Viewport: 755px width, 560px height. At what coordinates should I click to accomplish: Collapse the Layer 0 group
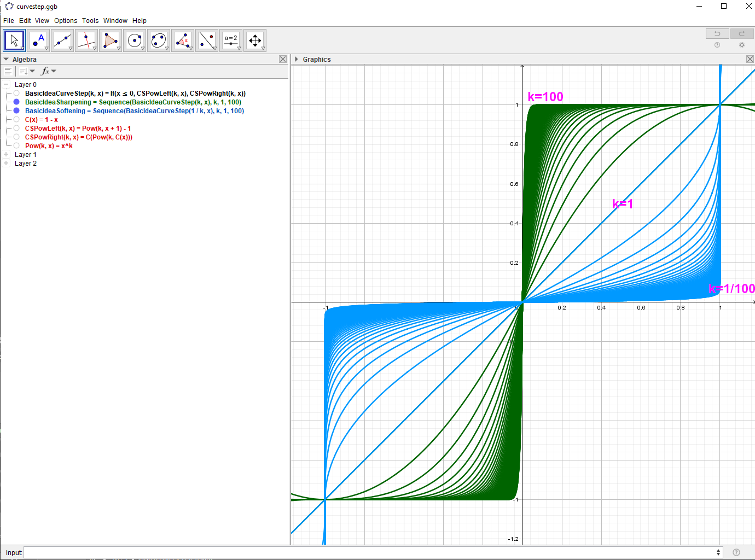[6, 85]
